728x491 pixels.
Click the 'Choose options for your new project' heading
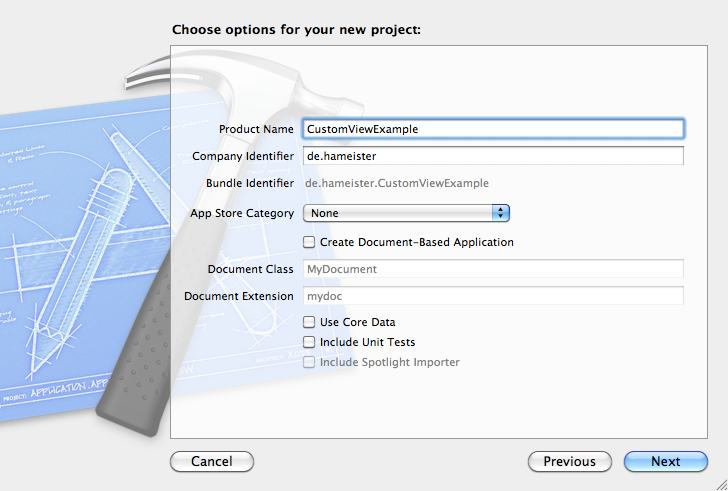pos(296,29)
